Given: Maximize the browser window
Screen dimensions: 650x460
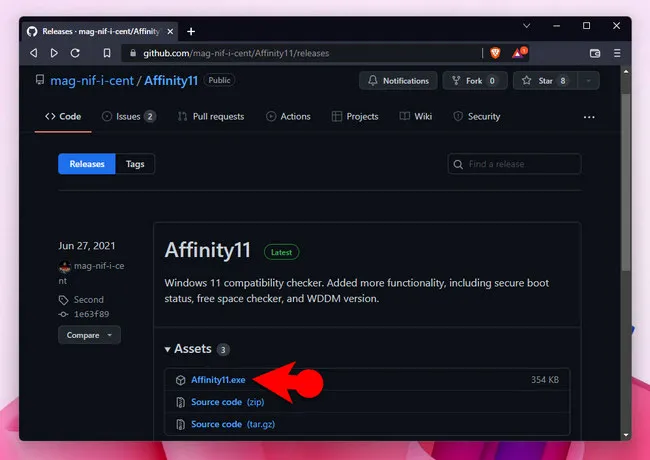Looking at the screenshot, I should 587,26.
